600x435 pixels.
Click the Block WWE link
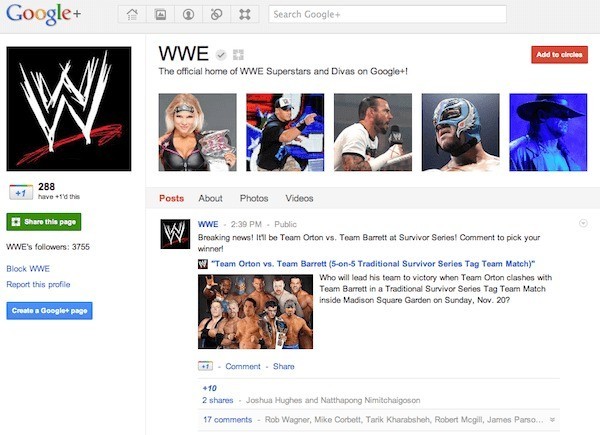27,269
